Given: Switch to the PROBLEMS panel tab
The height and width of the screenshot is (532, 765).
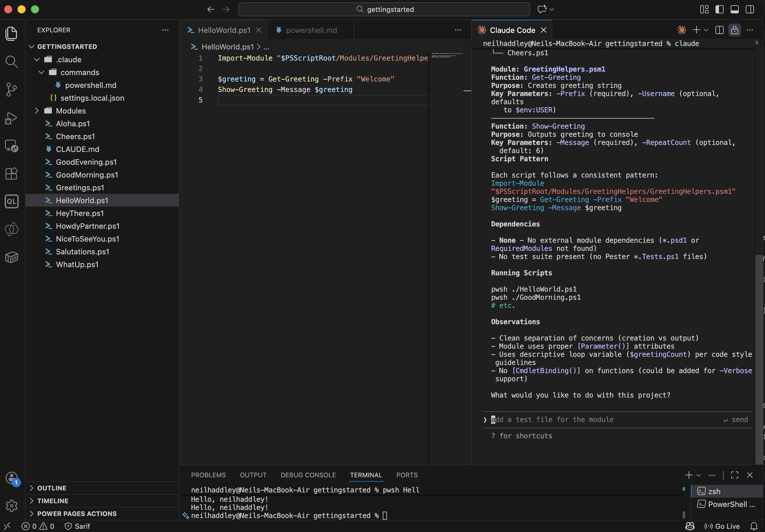Looking at the screenshot, I should (208, 475).
